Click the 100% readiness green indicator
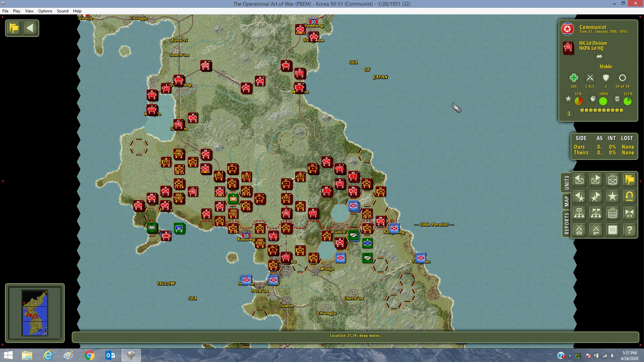 click(603, 101)
